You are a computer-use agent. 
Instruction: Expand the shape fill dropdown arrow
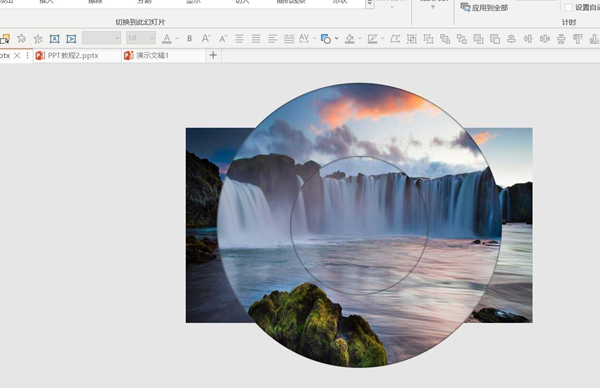click(359, 38)
